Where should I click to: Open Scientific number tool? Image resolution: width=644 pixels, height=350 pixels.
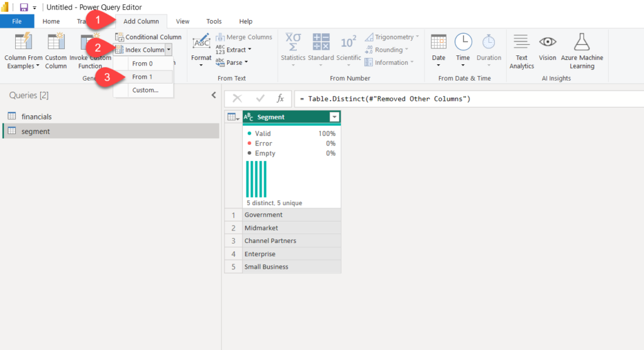click(x=348, y=50)
